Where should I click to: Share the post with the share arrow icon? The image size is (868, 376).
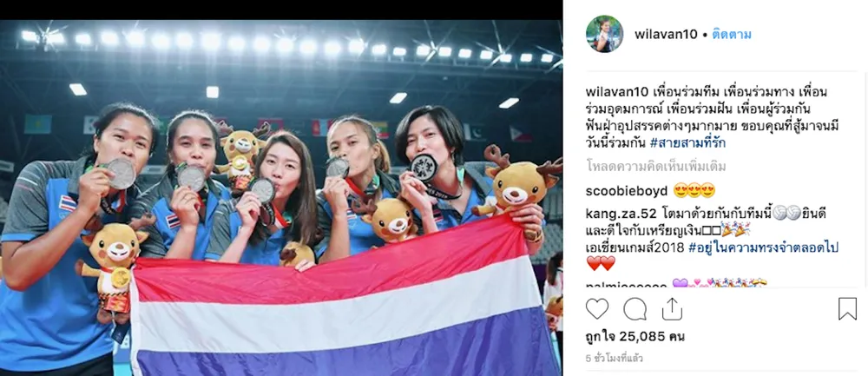click(x=672, y=309)
